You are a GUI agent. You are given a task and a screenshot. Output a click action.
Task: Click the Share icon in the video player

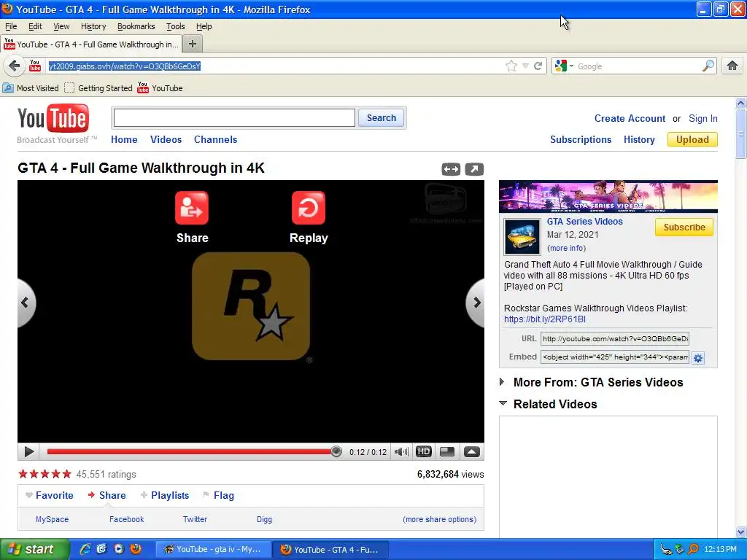[192, 208]
